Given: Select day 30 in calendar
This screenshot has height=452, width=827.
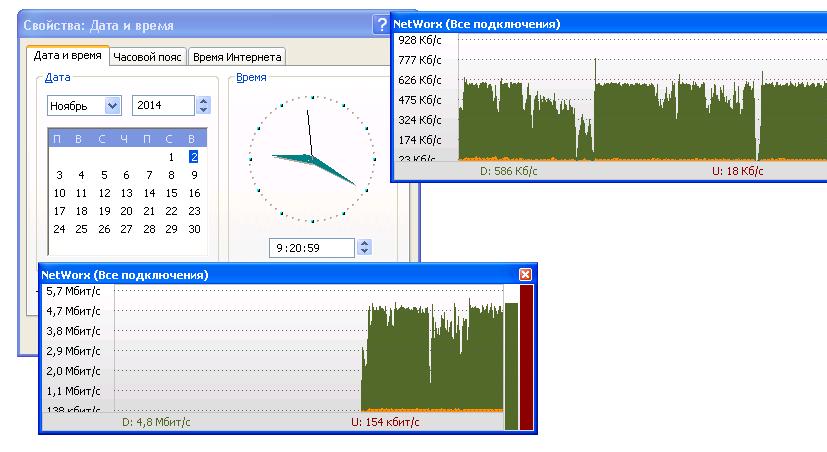Looking at the screenshot, I should click(x=194, y=229).
